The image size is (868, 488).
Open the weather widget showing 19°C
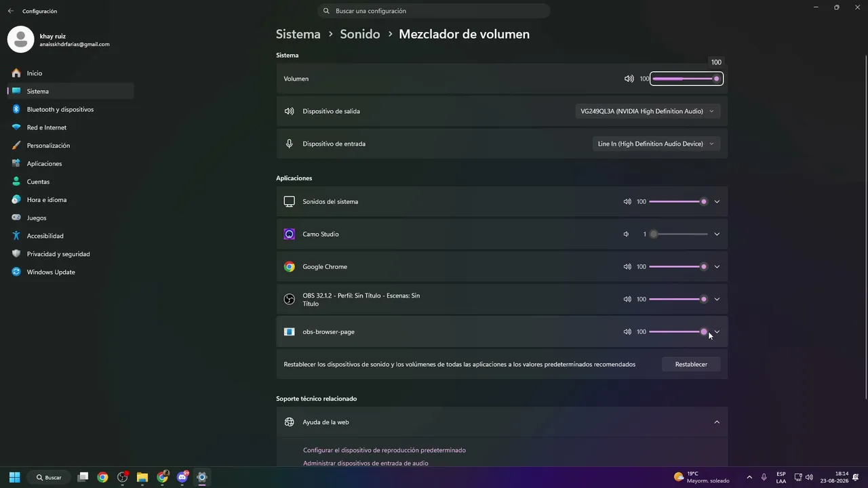(x=702, y=477)
